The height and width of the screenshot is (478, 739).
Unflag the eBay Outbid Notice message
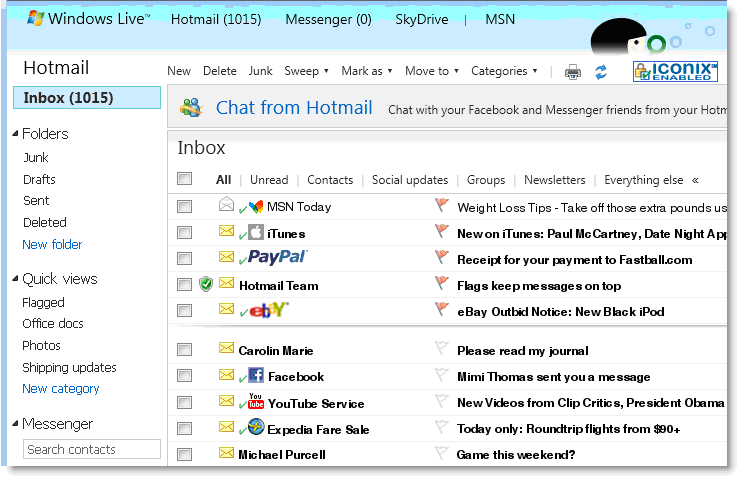click(x=442, y=309)
